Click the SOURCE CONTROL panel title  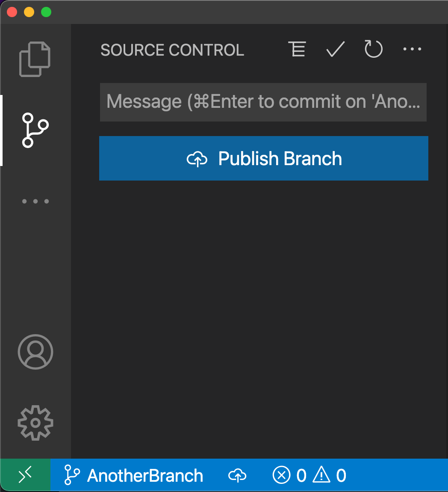(172, 50)
